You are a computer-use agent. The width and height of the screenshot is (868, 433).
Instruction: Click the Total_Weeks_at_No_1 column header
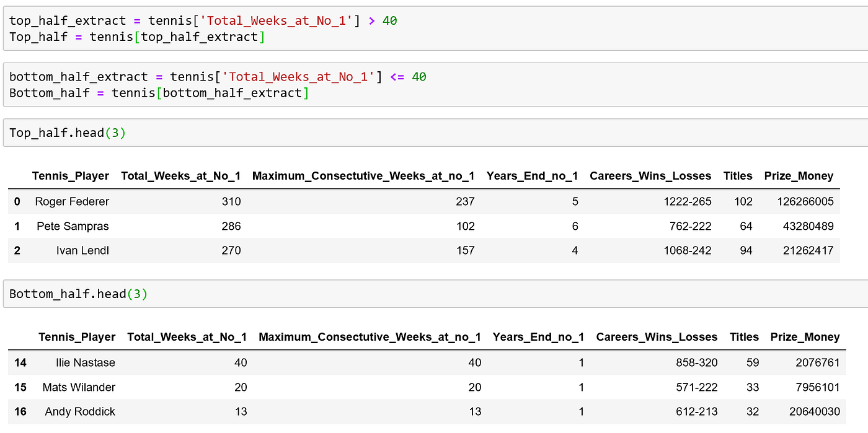[x=179, y=175]
